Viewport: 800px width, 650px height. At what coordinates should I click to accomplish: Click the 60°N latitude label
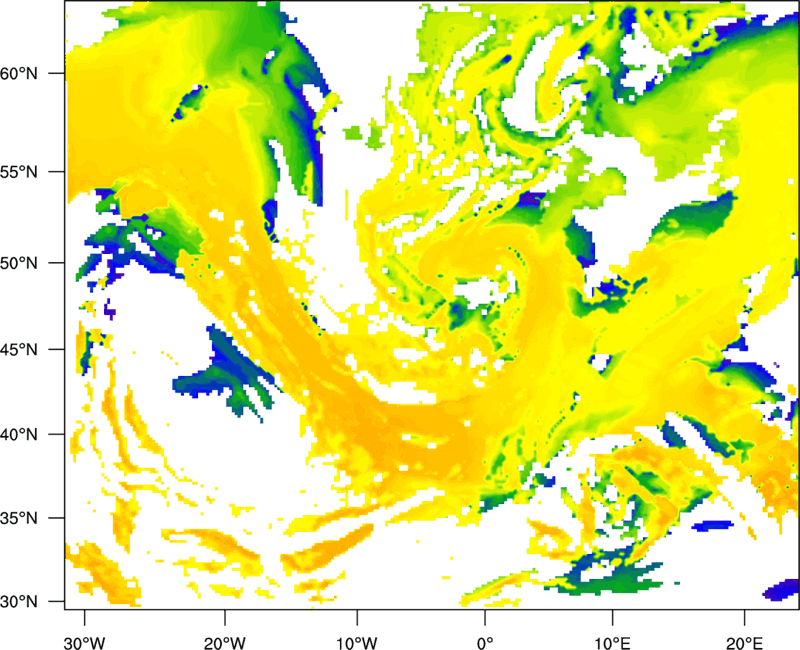(x=19, y=73)
